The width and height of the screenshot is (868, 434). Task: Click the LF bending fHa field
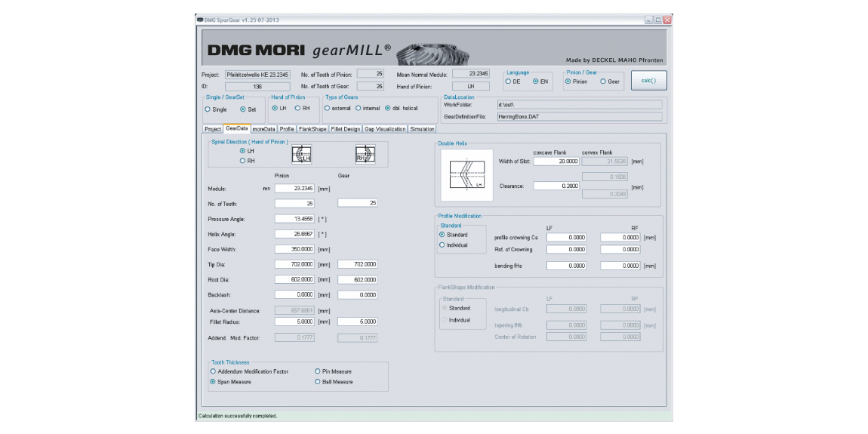(566, 266)
